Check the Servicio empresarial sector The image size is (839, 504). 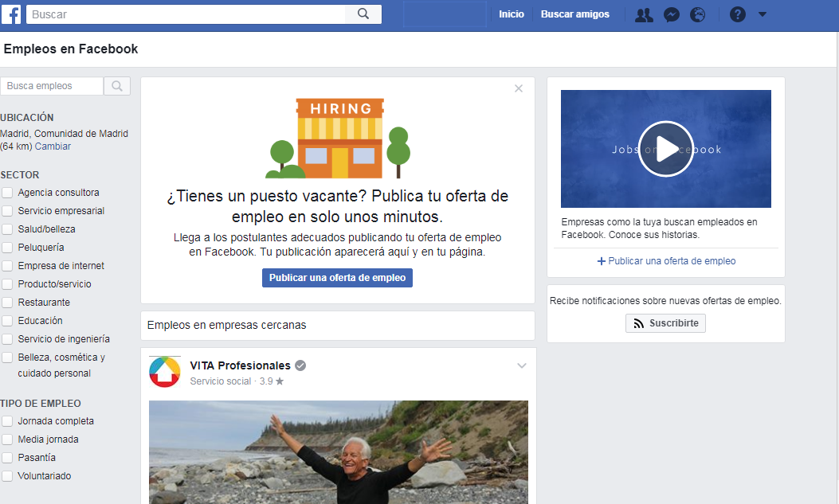click(7, 210)
